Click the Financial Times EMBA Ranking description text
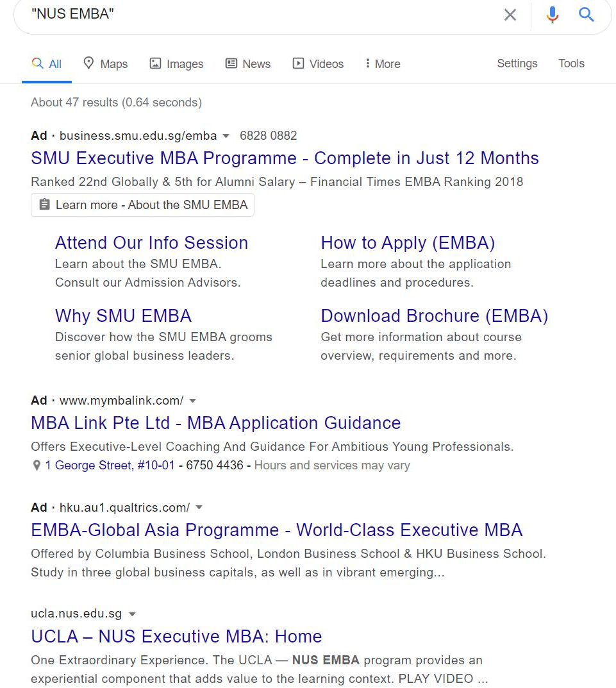This screenshot has height=688, width=616. click(277, 182)
